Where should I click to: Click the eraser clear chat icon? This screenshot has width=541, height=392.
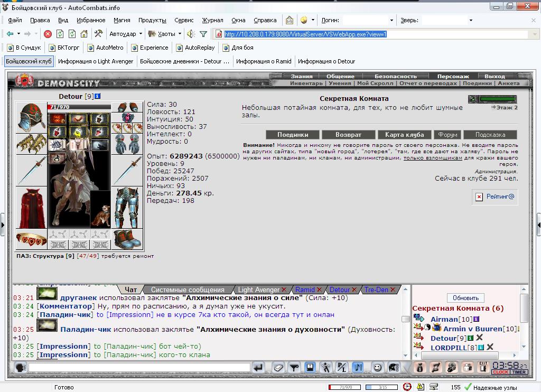278,368
